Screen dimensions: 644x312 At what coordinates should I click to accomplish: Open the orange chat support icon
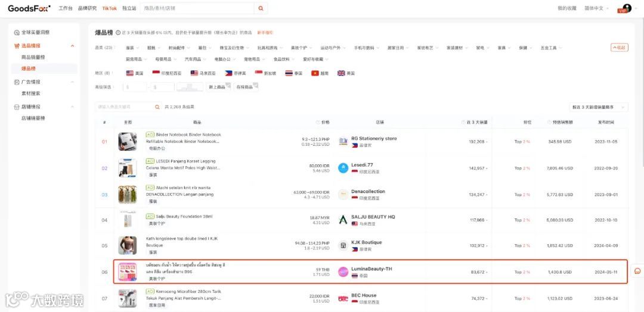tap(637, 271)
